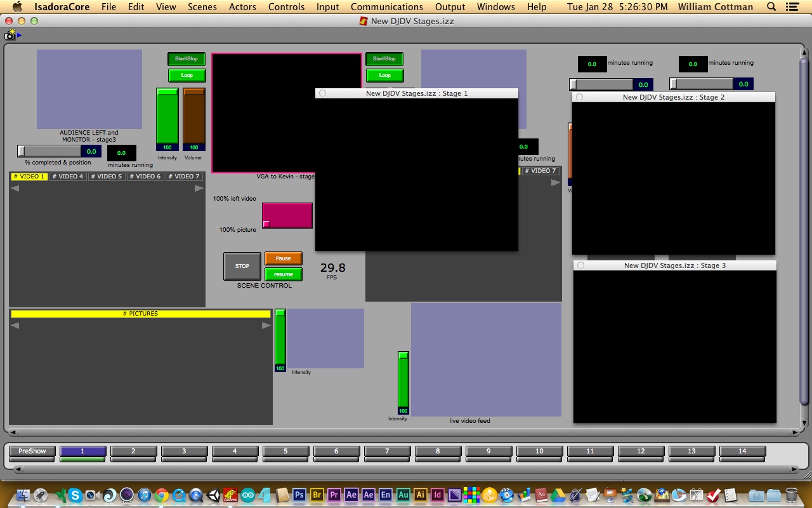The image size is (812, 508).
Task: Click the green resume button
Action: (284, 274)
